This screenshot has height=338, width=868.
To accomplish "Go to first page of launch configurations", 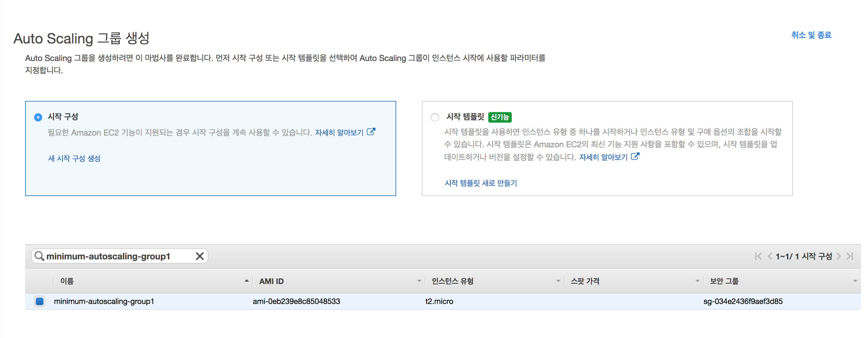I will [x=758, y=256].
